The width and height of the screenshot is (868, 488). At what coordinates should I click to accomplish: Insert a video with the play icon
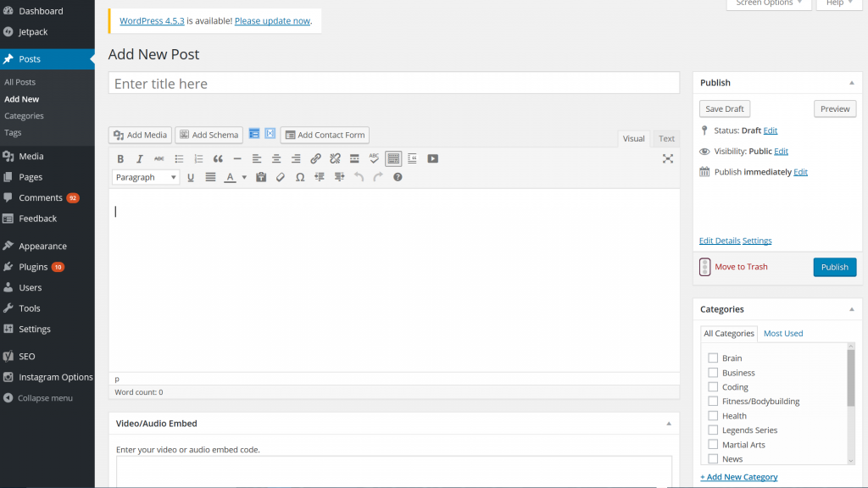(433, 158)
